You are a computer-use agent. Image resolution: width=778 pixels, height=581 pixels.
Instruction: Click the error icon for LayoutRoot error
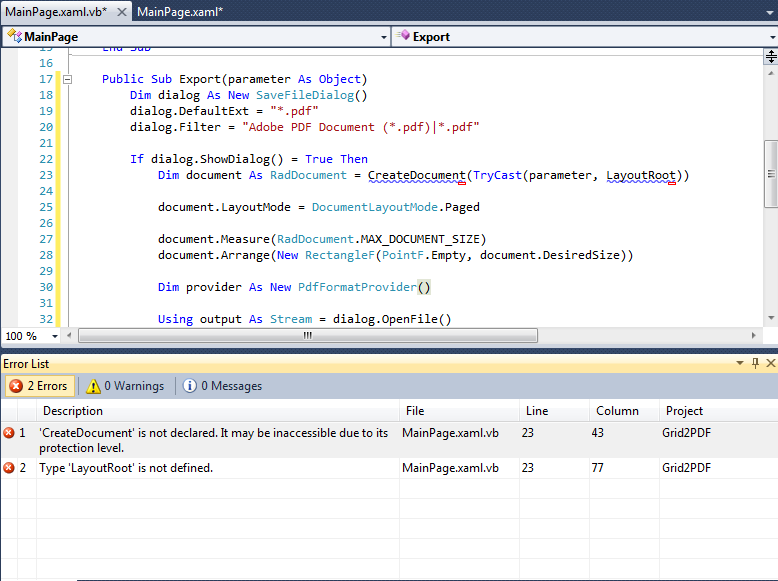pos(9,468)
